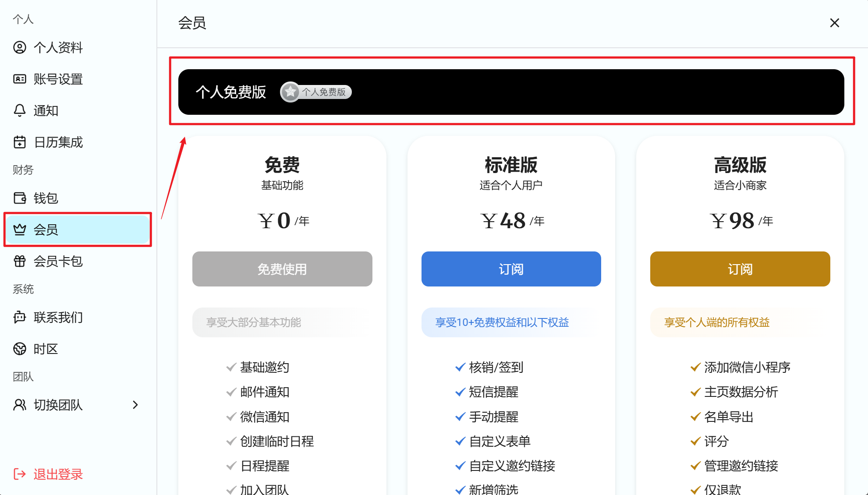The image size is (868, 495).
Task: Select 会员 in sidebar
Action: 78,230
